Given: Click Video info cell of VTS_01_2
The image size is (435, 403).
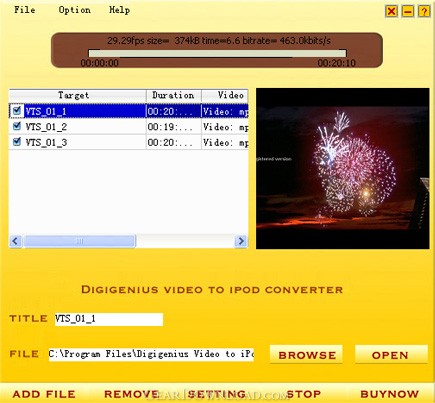Looking at the screenshot, I should [x=225, y=127].
